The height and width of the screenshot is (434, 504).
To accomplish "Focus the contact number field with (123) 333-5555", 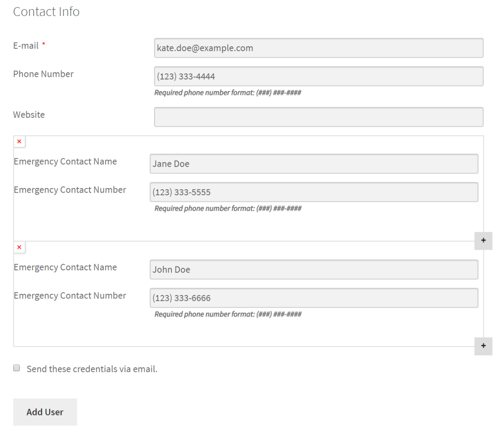I will click(x=314, y=192).
